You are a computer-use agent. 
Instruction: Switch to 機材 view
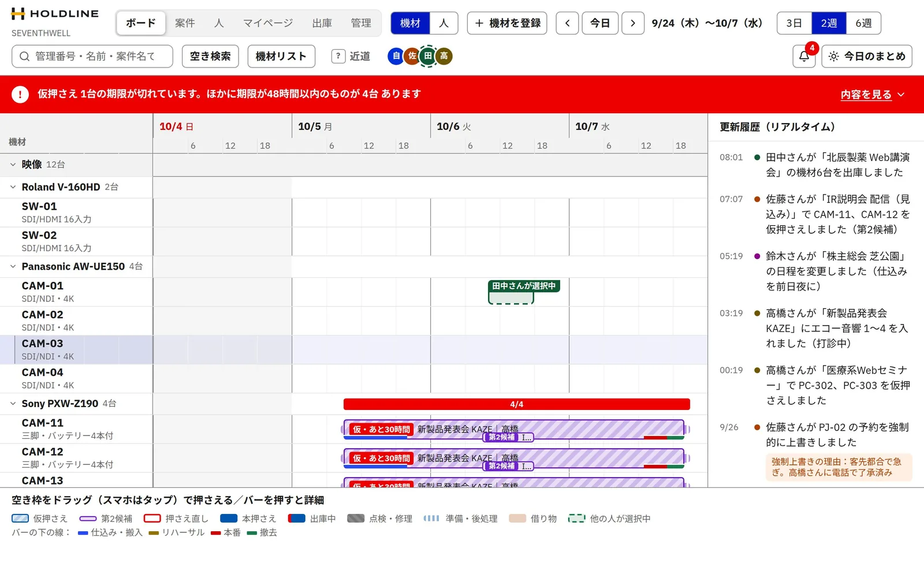point(411,23)
